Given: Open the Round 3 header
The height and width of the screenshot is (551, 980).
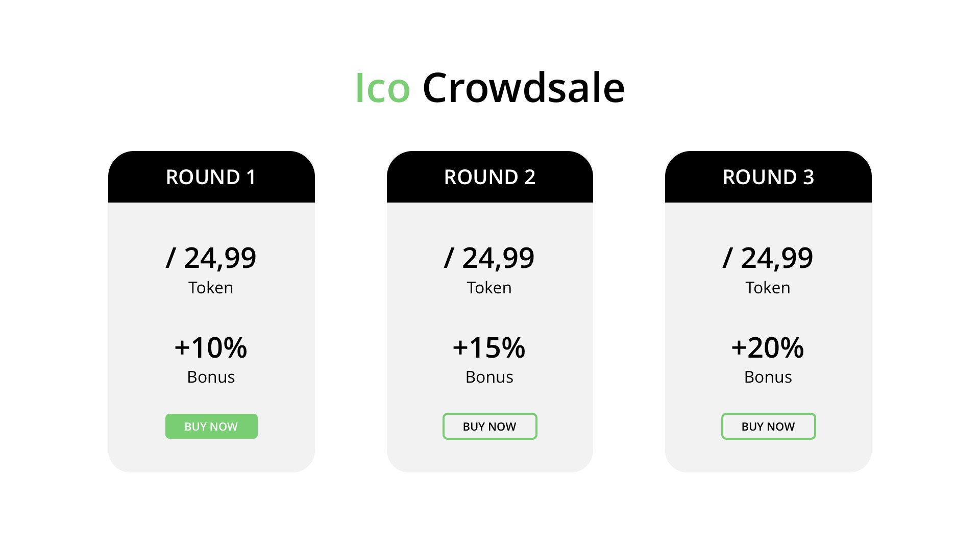Looking at the screenshot, I should 768,177.
